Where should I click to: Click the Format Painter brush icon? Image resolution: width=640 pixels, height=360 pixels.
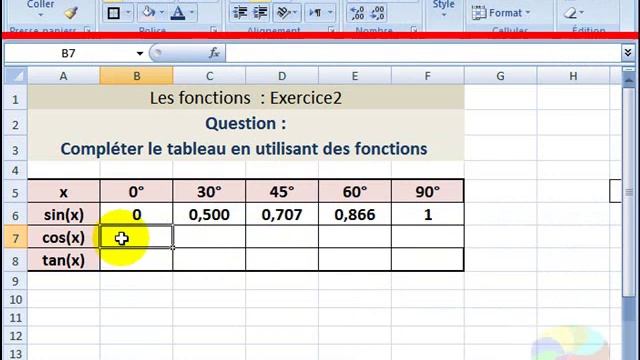point(71,13)
